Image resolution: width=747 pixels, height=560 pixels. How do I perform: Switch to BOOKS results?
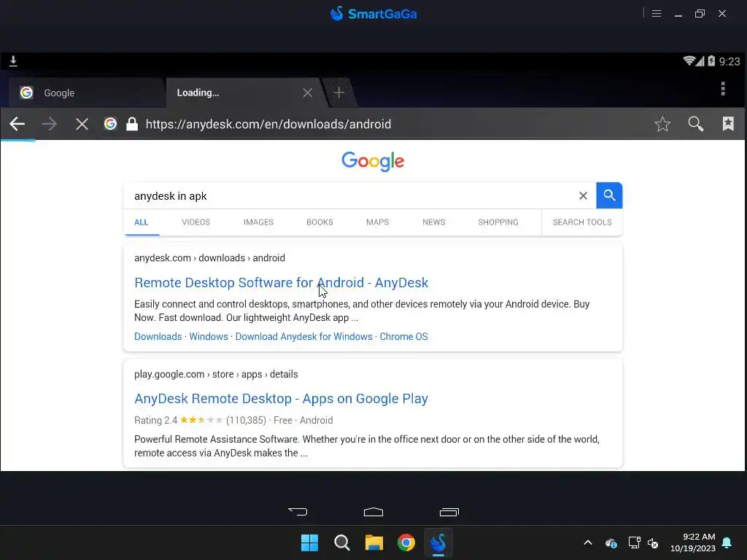coord(320,222)
